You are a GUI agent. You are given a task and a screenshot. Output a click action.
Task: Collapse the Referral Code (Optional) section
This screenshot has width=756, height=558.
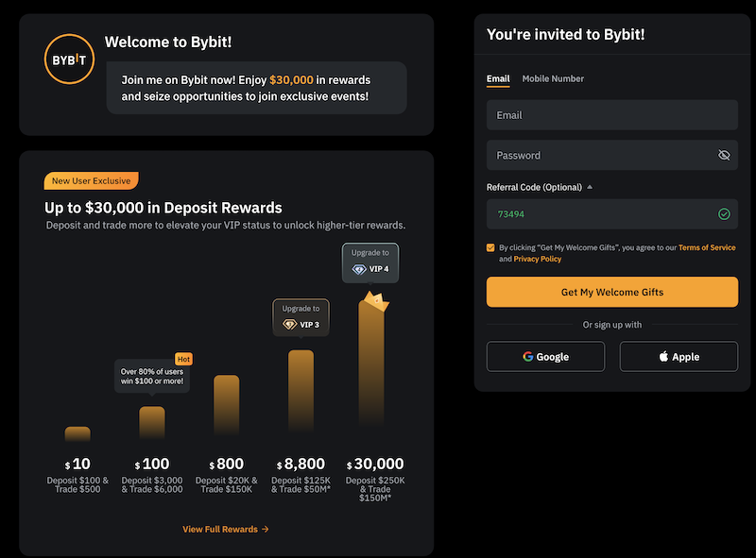point(590,187)
